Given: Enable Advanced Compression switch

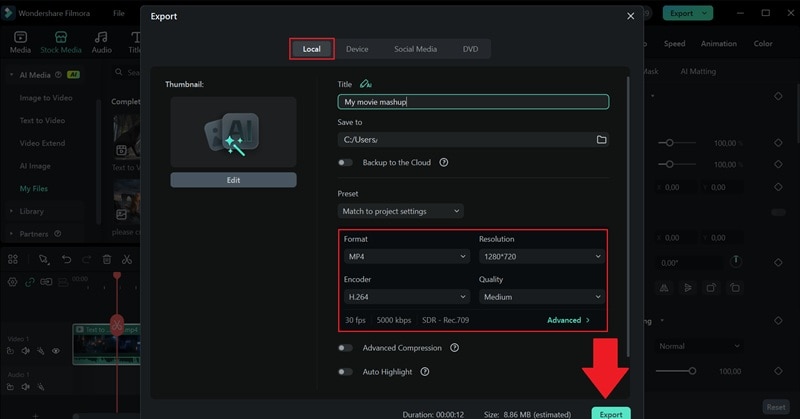Looking at the screenshot, I should (345, 348).
